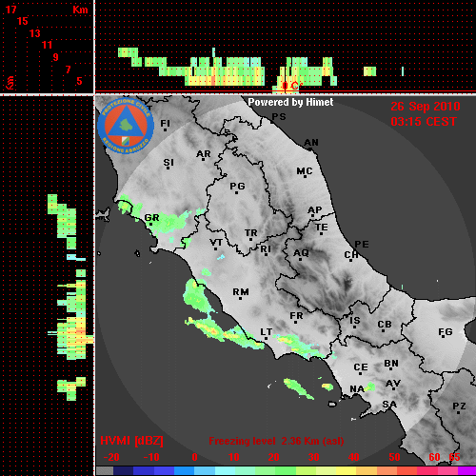Click the -10 dBZ scale value
The width and height of the screenshot is (476, 476).
click(x=151, y=457)
